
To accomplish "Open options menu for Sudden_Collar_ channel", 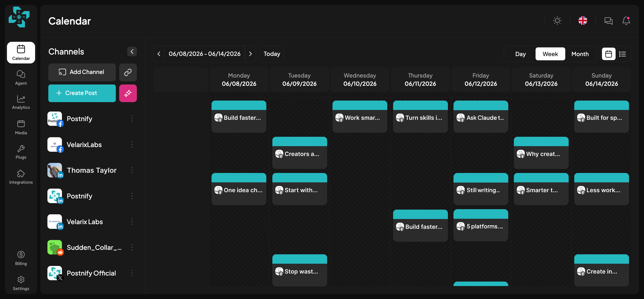I will 132,248.
